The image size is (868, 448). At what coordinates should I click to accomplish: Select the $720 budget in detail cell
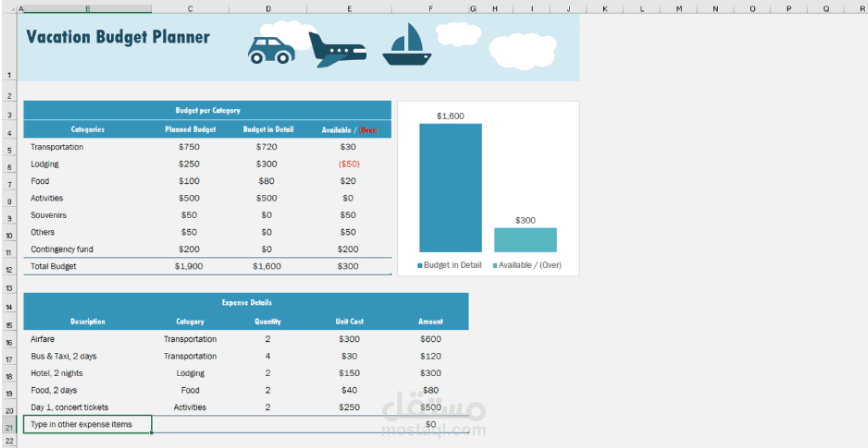click(x=267, y=147)
